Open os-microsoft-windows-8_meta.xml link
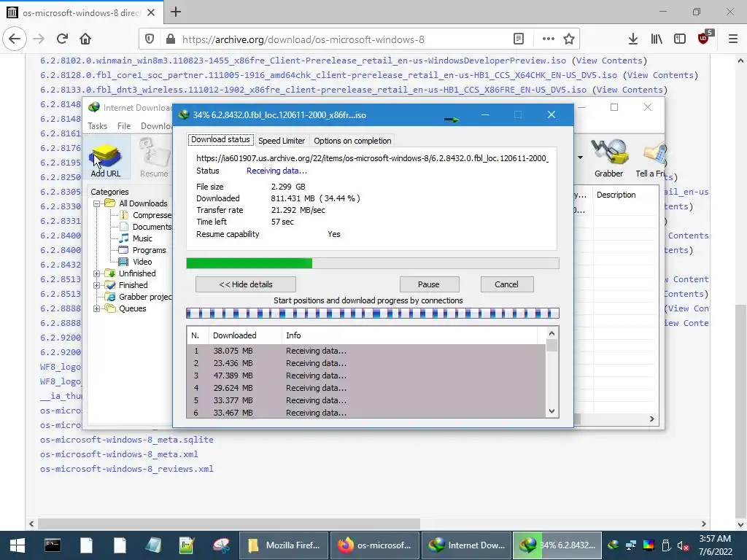The height and width of the screenshot is (560, 747). (x=119, y=454)
